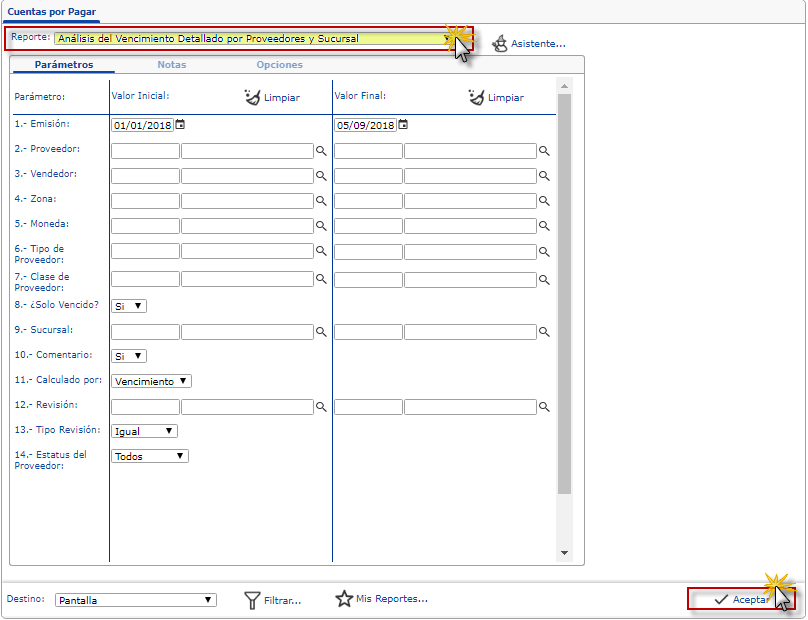Expand the Estatus del Proveedor dropdown

click(149, 456)
